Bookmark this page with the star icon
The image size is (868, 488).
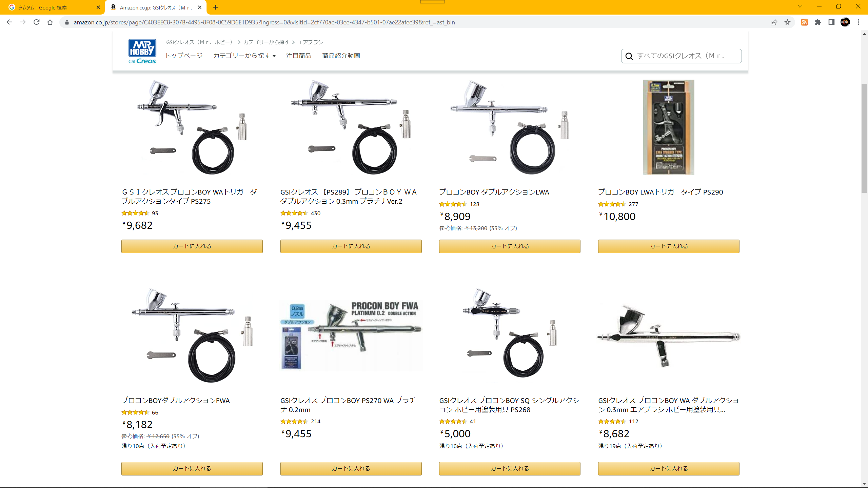pyautogui.click(x=787, y=22)
